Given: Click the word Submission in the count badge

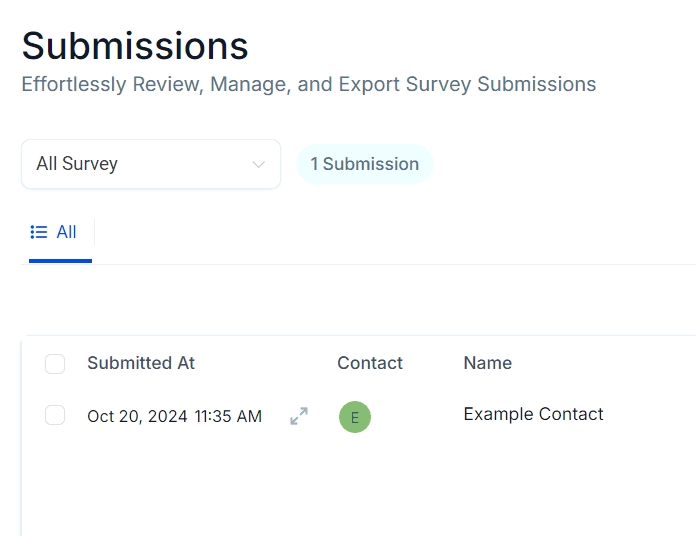Looking at the screenshot, I should tap(370, 164).
